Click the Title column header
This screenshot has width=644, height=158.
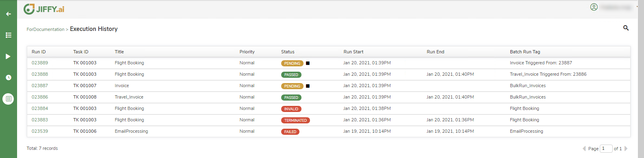119,52
